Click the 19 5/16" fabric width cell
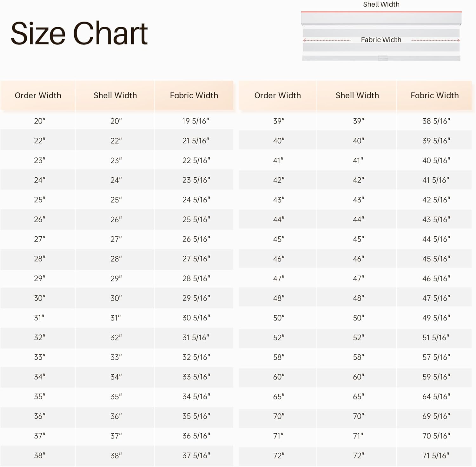This screenshot has height=467, width=476. pyautogui.click(x=196, y=121)
